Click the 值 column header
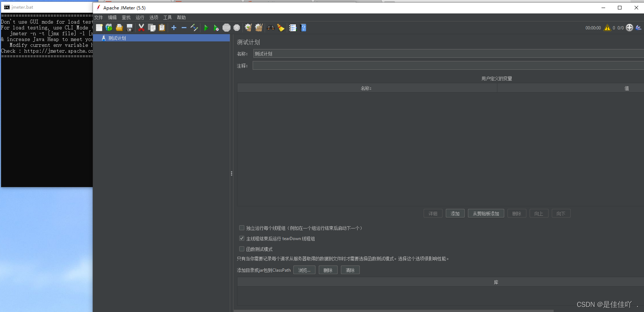The image size is (644, 312). point(571,88)
